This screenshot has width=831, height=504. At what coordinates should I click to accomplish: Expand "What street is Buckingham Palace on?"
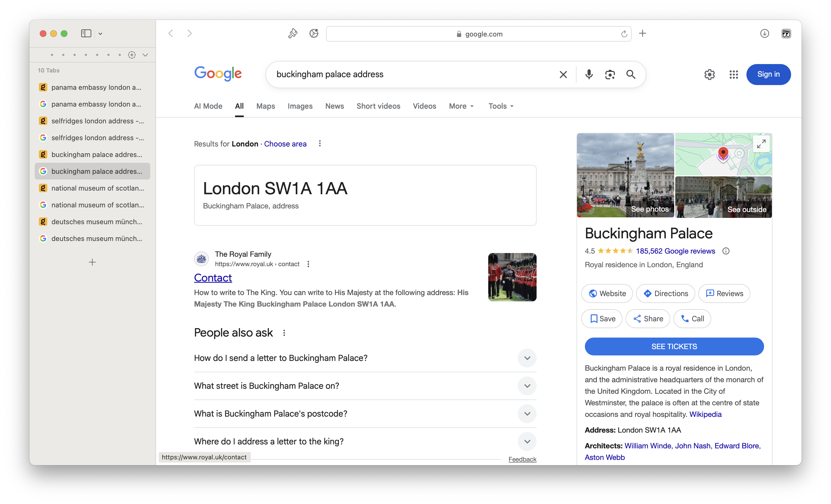[527, 386]
